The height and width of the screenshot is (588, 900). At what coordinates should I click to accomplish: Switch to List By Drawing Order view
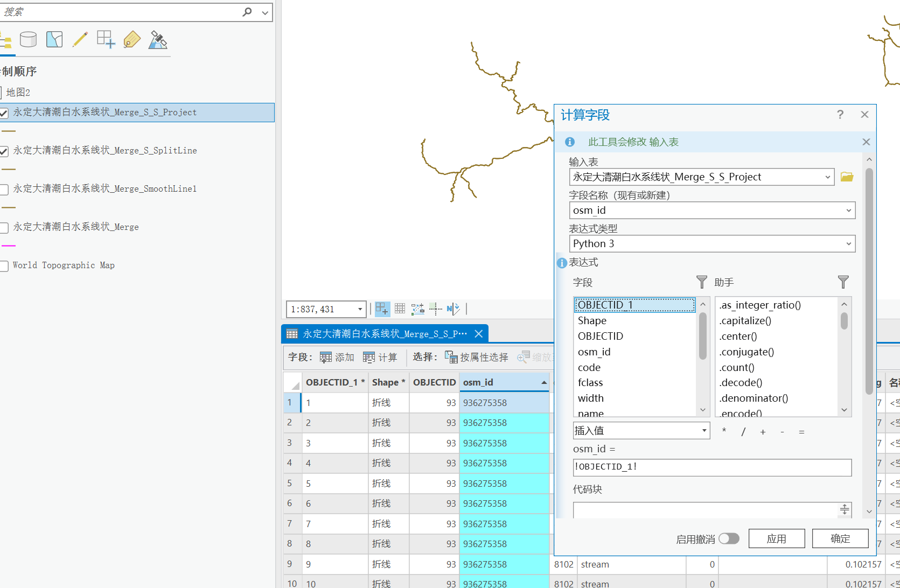(x=5, y=40)
